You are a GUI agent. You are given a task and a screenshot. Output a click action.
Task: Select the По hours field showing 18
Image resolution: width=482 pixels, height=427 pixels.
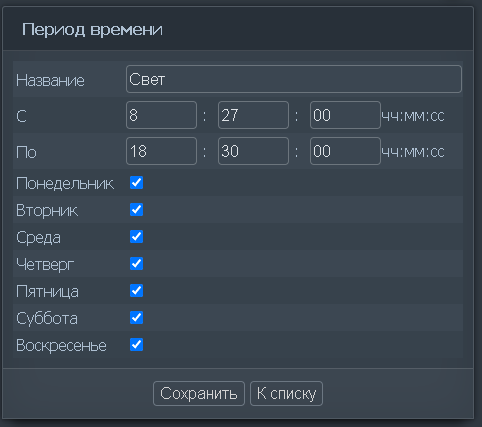(161, 151)
